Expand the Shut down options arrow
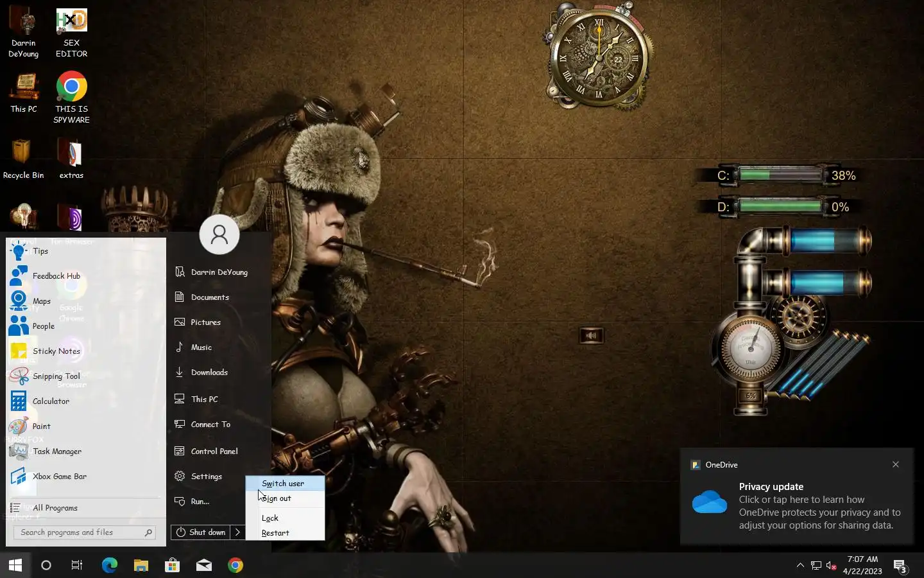 [238, 532]
